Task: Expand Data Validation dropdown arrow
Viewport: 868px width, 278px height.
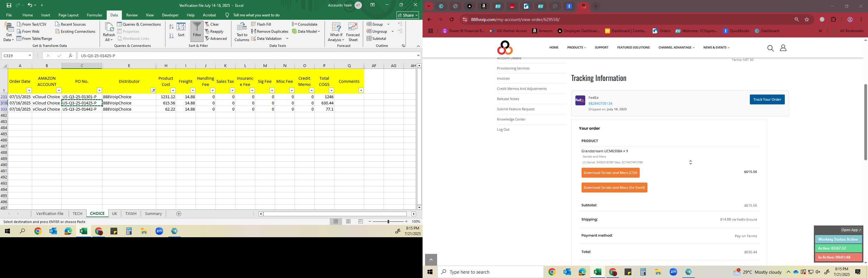Action: 287,38
